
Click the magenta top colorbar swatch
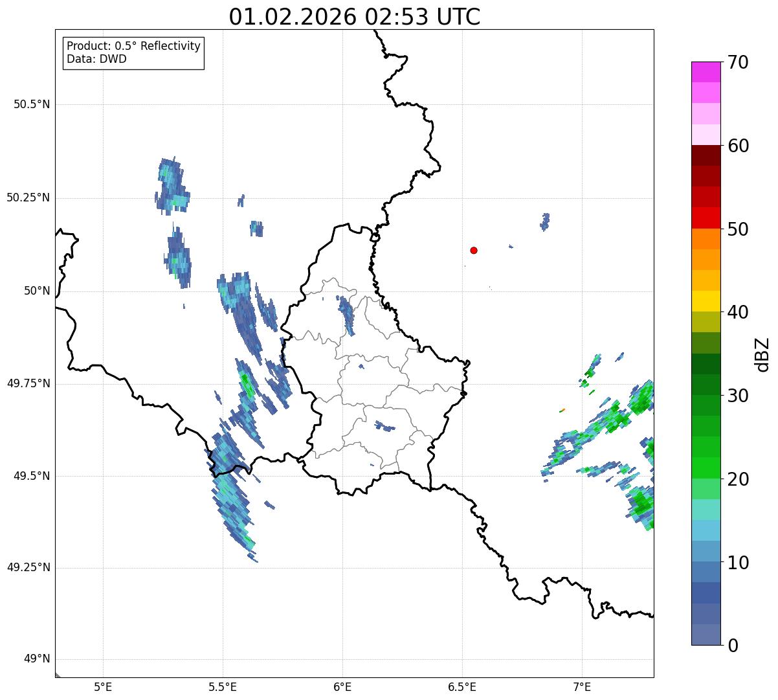pos(706,72)
